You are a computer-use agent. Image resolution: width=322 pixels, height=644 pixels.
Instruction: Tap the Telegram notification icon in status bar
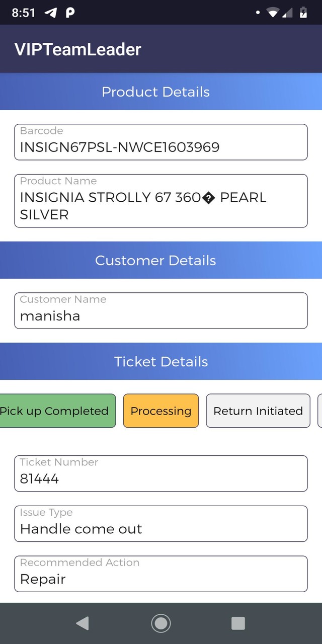[51, 13]
